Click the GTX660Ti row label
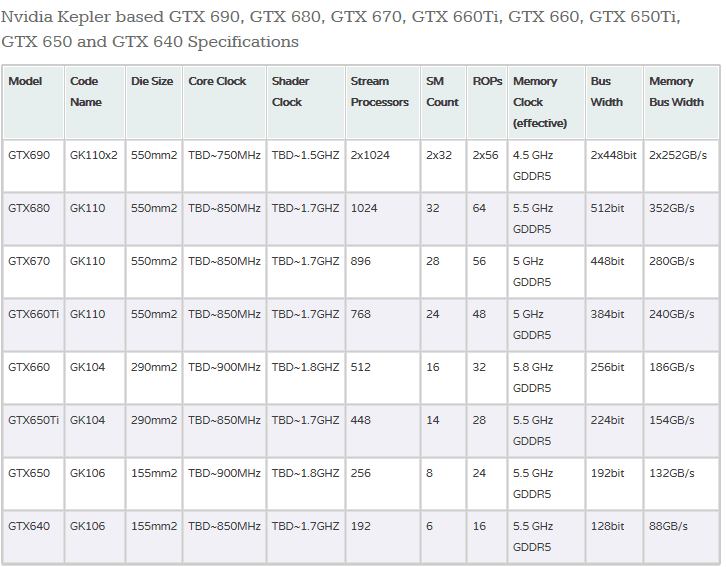Viewport: 726px width, 567px height. point(33,325)
